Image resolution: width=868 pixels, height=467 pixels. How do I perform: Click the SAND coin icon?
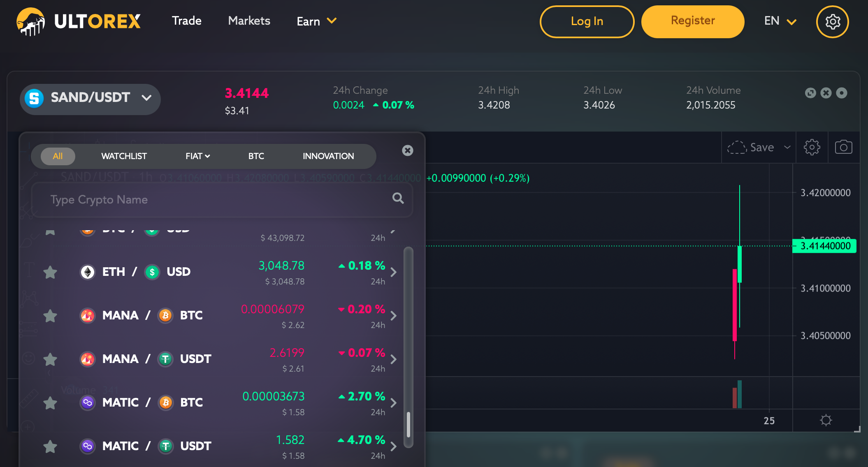[34, 98]
